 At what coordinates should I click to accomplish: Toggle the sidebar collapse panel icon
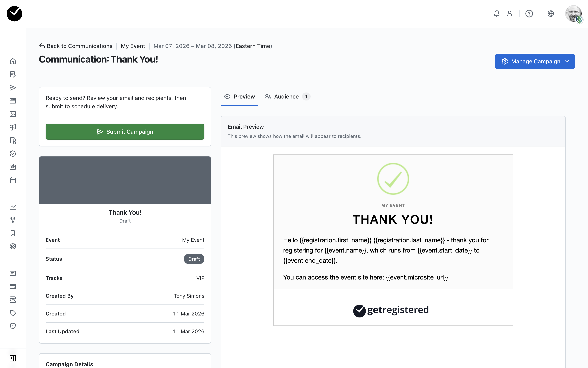click(x=13, y=358)
